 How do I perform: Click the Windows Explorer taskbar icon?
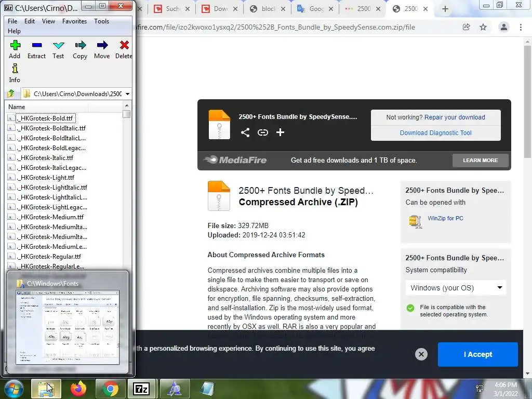coord(46,389)
